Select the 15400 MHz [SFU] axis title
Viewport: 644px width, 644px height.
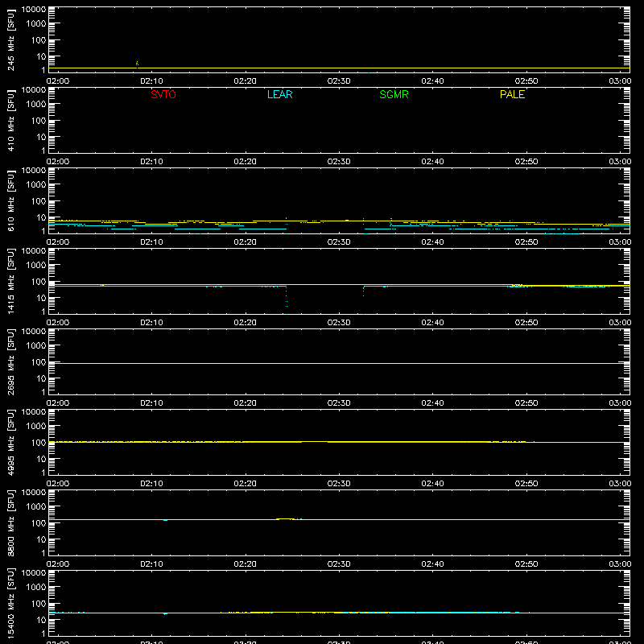click(11, 604)
